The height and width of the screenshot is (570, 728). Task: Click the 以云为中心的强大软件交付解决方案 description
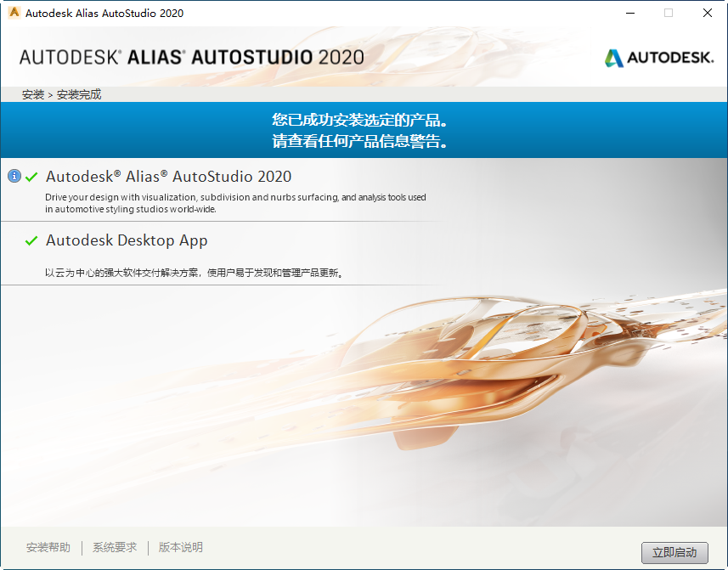pyautogui.click(x=195, y=273)
